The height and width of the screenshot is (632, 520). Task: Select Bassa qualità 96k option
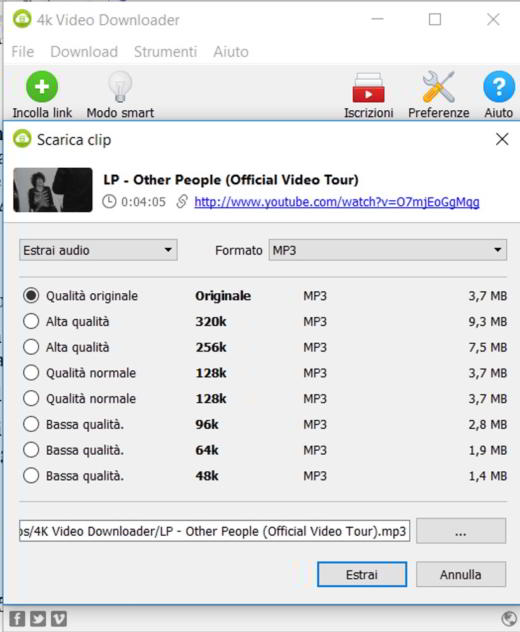(x=31, y=424)
